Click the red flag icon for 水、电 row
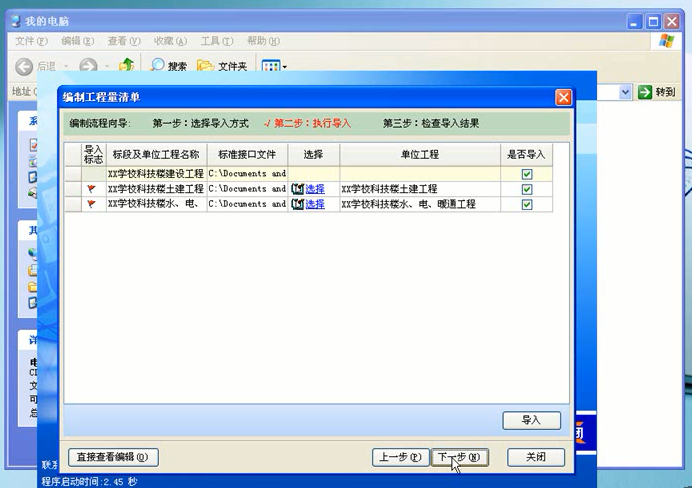Viewport: 692px width, 488px height. [92, 204]
